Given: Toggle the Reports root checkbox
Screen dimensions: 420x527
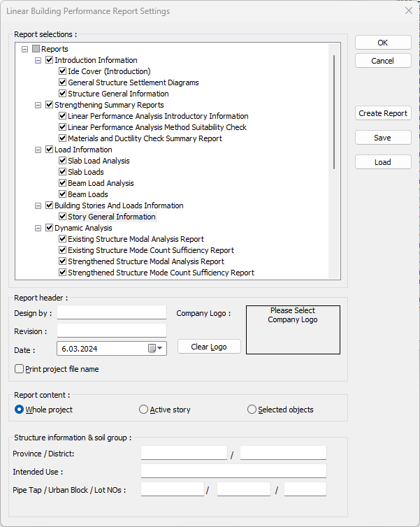Looking at the screenshot, I should [x=36, y=49].
